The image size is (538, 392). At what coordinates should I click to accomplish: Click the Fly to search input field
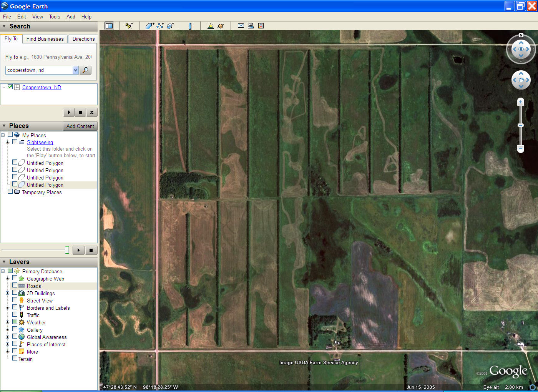pyautogui.click(x=39, y=70)
